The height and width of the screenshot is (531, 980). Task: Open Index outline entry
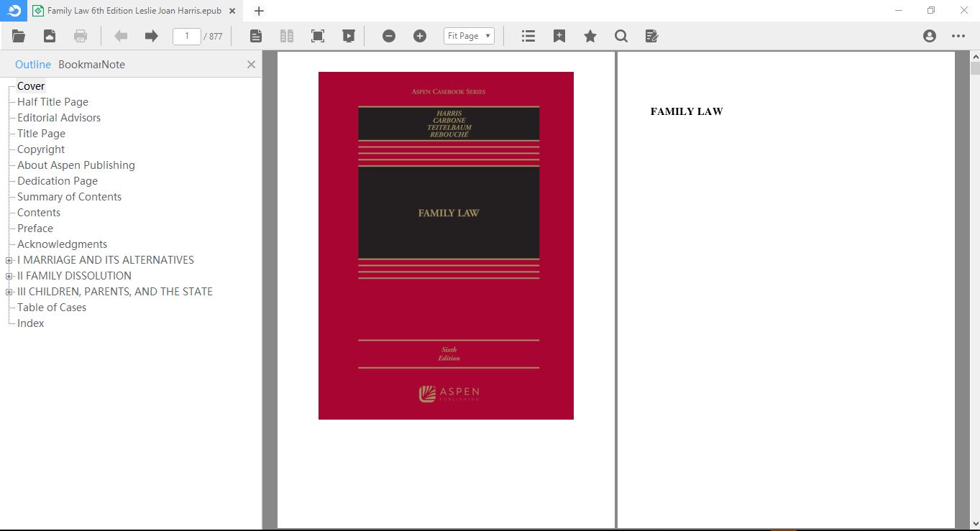[x=31, y=323]
